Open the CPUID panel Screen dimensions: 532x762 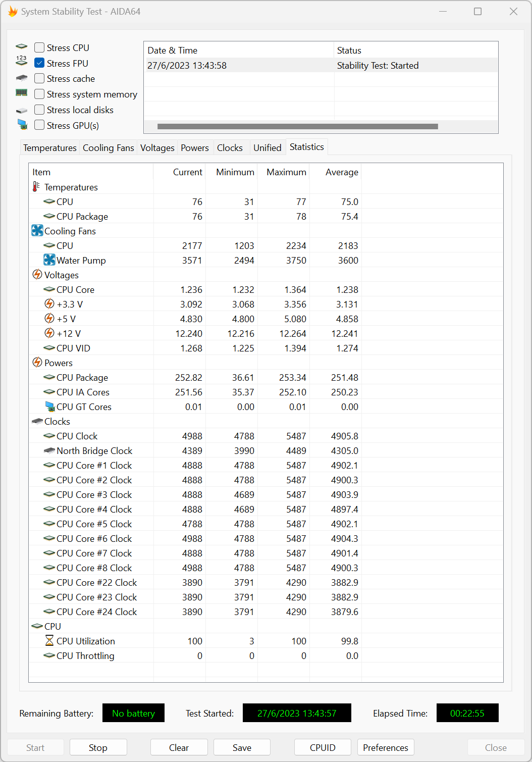[323, 748]
